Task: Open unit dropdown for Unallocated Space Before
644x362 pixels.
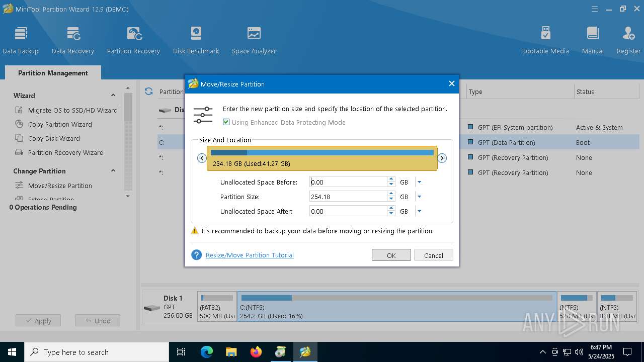Action: click(419, 182)
